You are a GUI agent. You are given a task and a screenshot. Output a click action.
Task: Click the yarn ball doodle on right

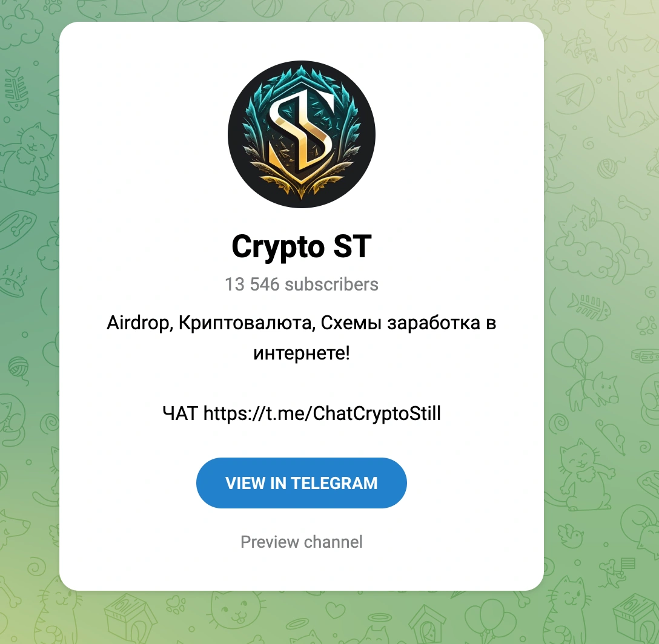(607, 167)
